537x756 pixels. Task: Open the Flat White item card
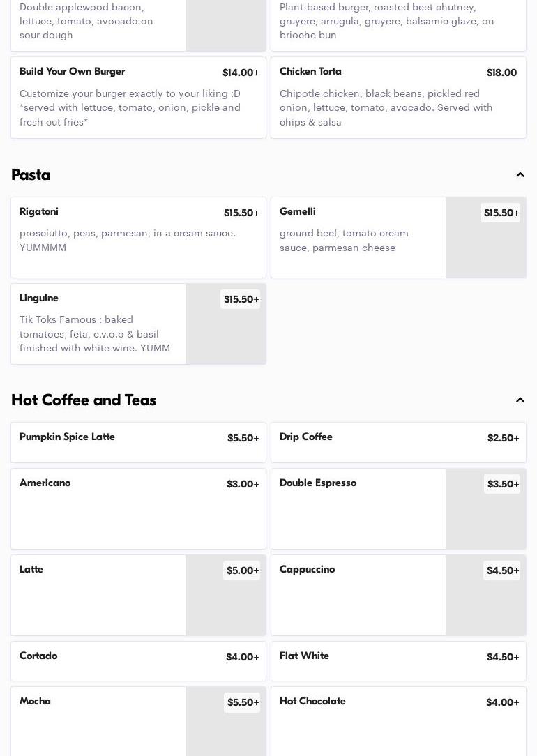click(398, 660)
